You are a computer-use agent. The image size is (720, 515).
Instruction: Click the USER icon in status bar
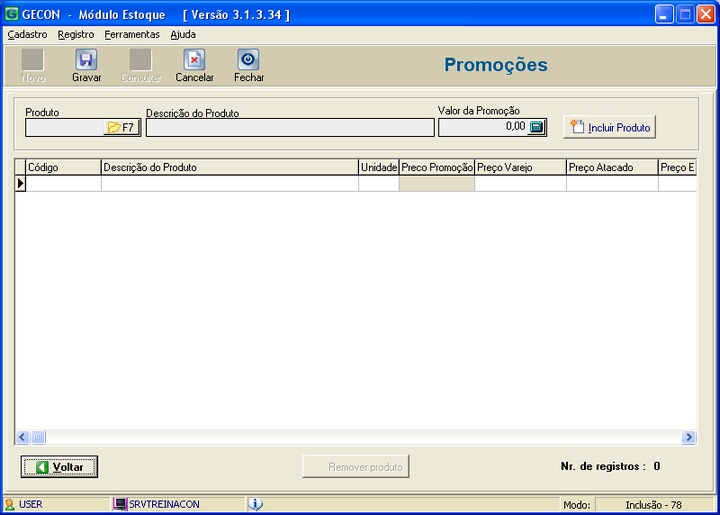10,504
